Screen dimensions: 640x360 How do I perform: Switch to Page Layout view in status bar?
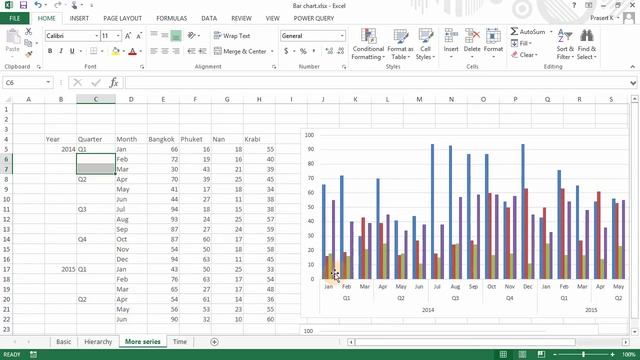[x=522, y=354]
